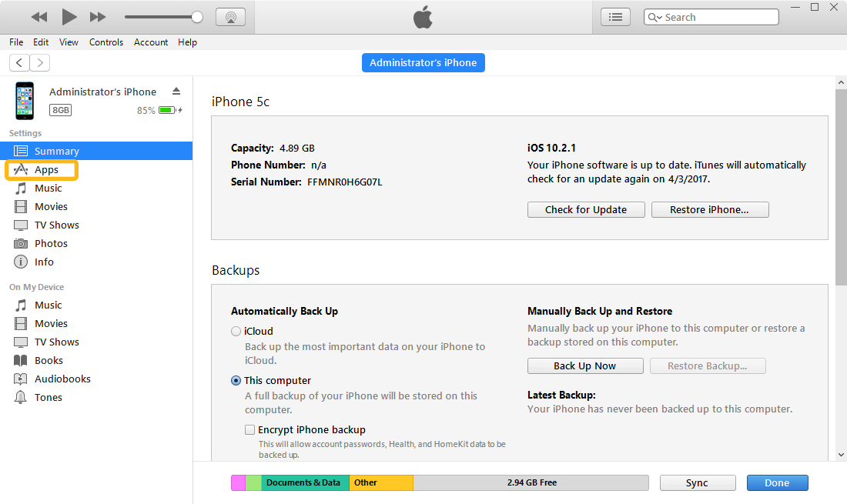This screenshot has width=847, height=504.
Task: Eject Administrator's iPhone with eject icon
Action: click(x=176, y=91)
